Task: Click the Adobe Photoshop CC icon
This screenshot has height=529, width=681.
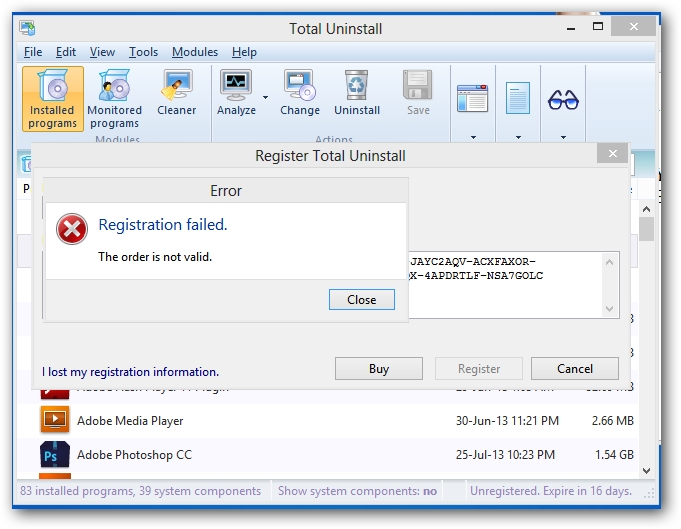Action: coord(54,455)
